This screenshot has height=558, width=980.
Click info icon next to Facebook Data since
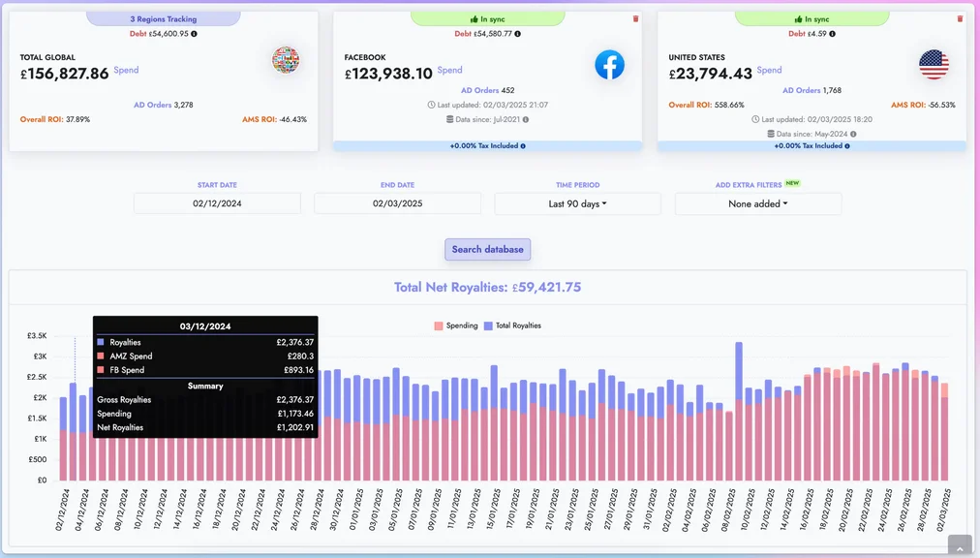coord(526,120)
